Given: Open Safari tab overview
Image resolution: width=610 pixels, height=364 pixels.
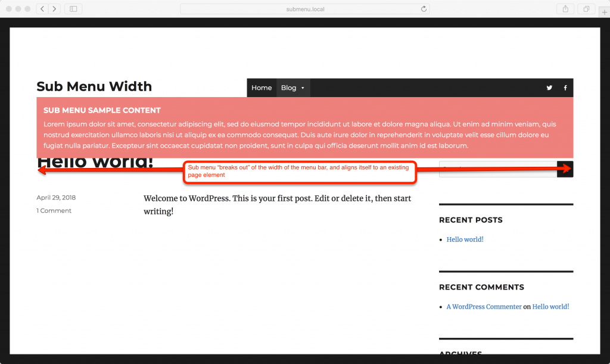Looking at the screenshot, I should [x=586, y=8].
